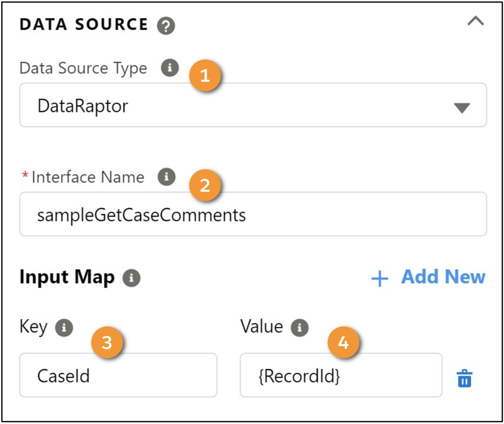
Task: Click the Data Source Type info icon
Action: pos(170,68)
